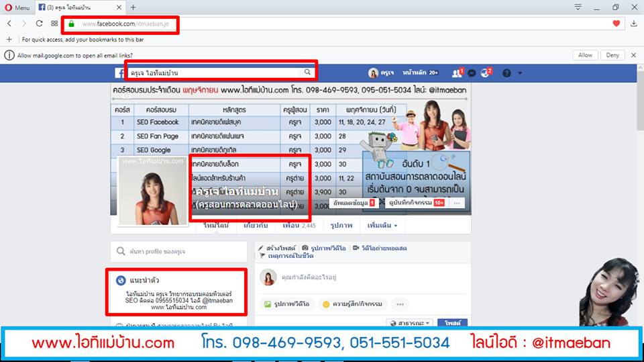Select เหตุการณ์ในชีวิต life event option
Viewport: 644px width, 362px height.
click(x=286, y=255)
